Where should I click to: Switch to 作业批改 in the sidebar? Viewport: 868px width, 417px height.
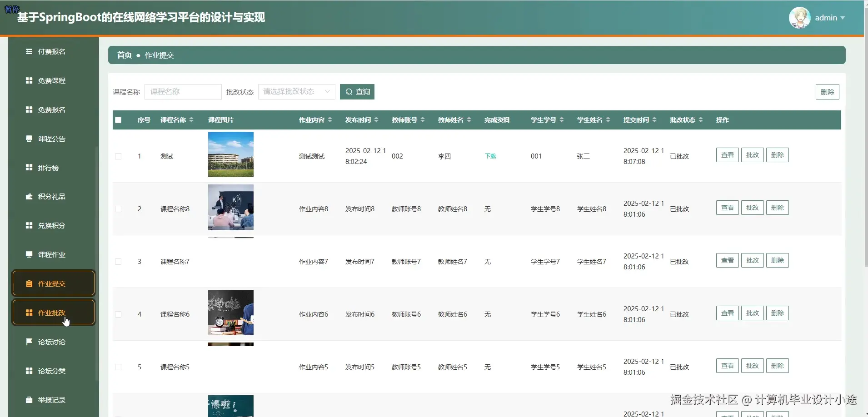coord(54,313)
